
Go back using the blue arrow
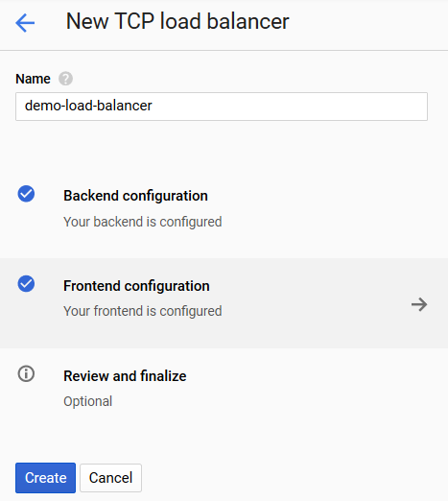click(25, 23)
